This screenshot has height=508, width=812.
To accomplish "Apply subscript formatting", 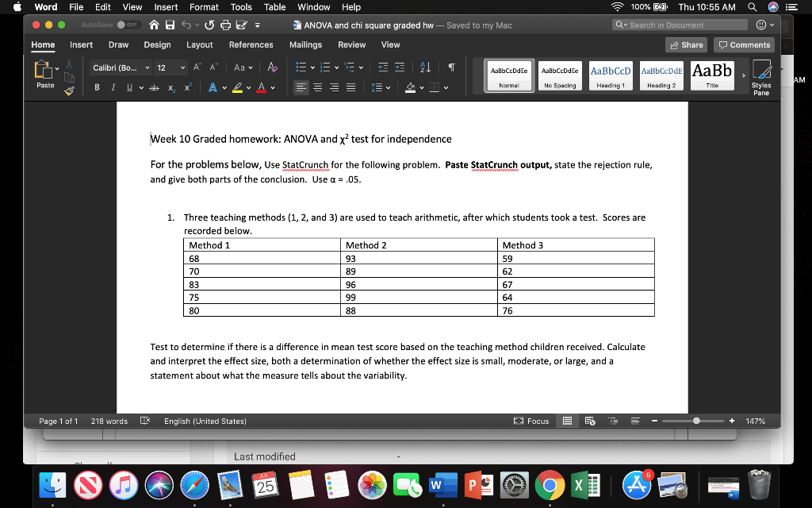I will point(171,86).
